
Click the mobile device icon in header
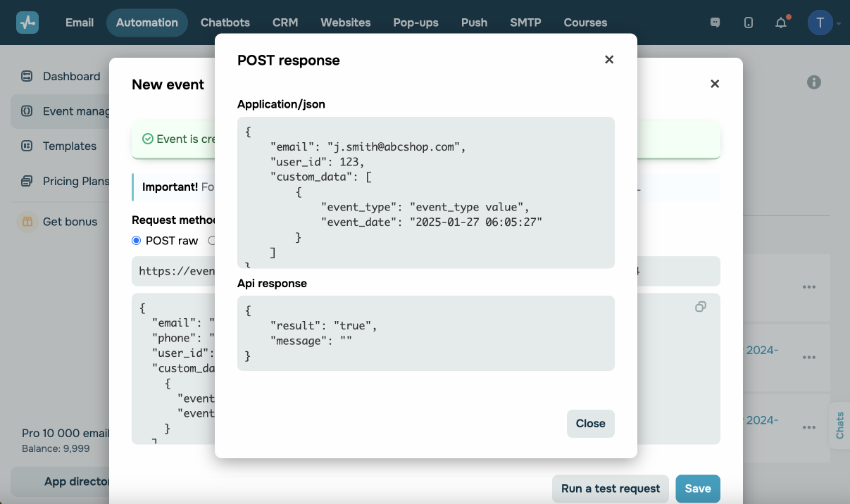pyautogui.click(x=749, y=23)
